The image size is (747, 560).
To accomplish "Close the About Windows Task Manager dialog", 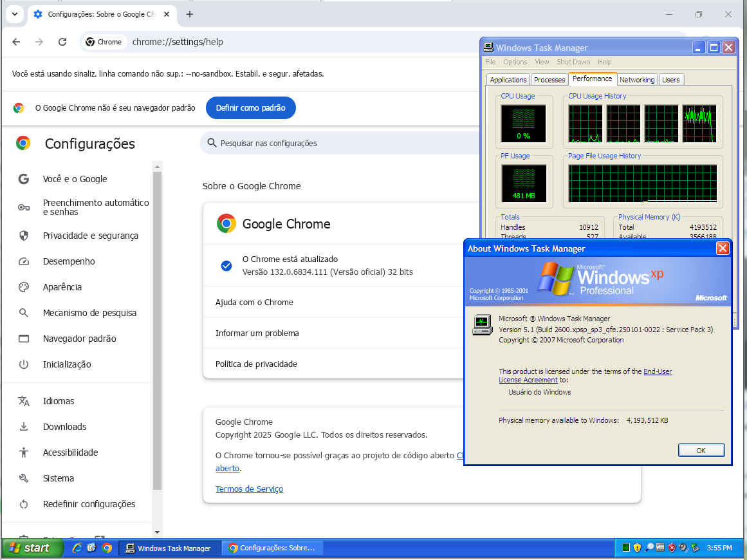I will [723, 248].
